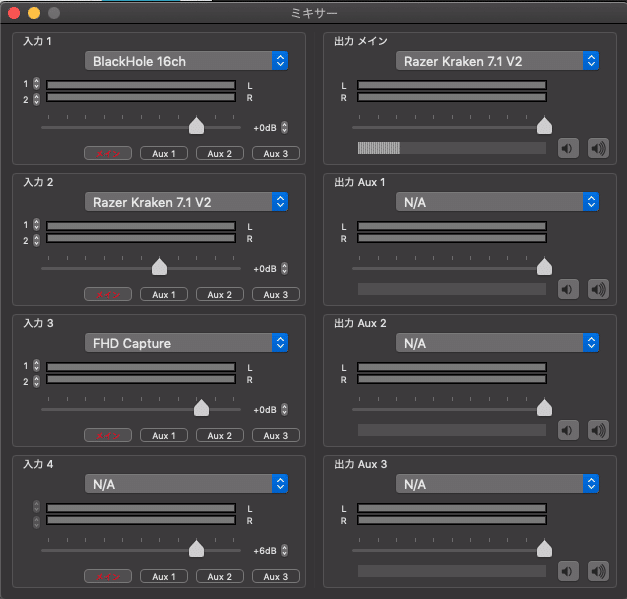The height and width of the screenshot is (599, 627).
Task: Enable Aux 2 routing for 入力 1
Action: point(220,154)
